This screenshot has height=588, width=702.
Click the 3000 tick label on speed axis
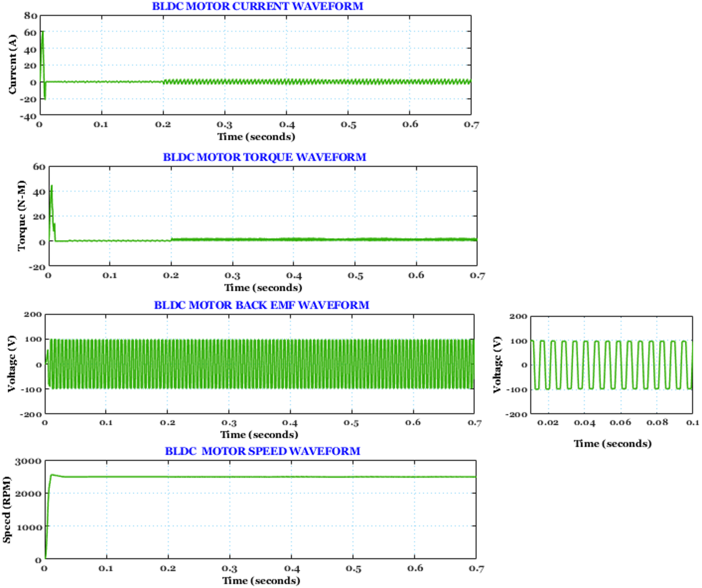28,461
